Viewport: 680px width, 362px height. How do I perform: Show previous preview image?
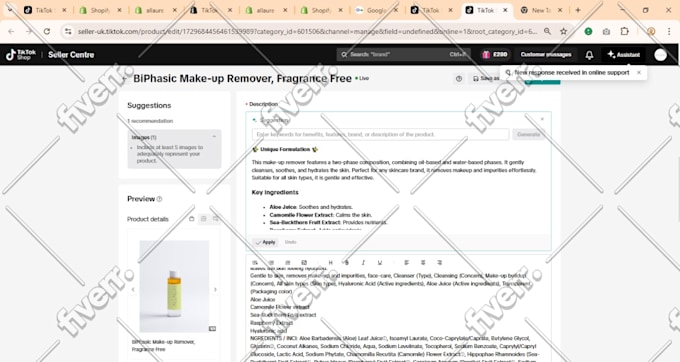click(x=133, y=289)
